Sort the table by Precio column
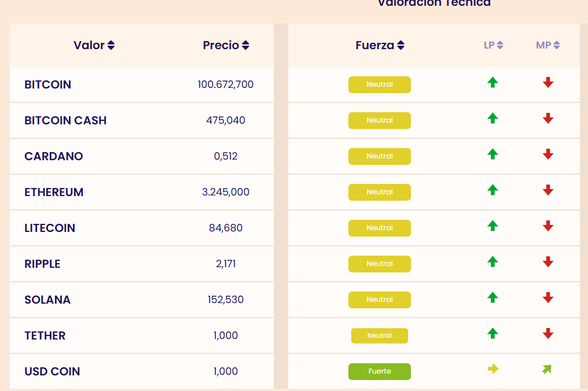 coord(226,45)
